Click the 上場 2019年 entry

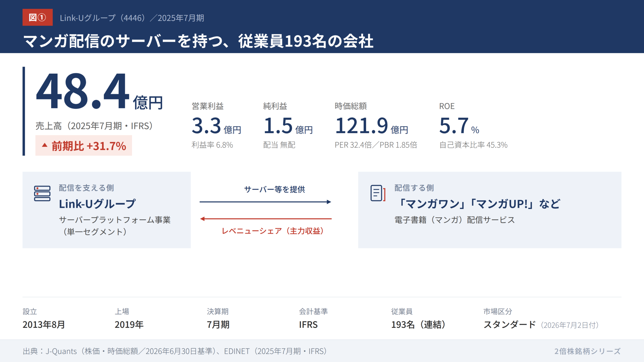point(129,318)
